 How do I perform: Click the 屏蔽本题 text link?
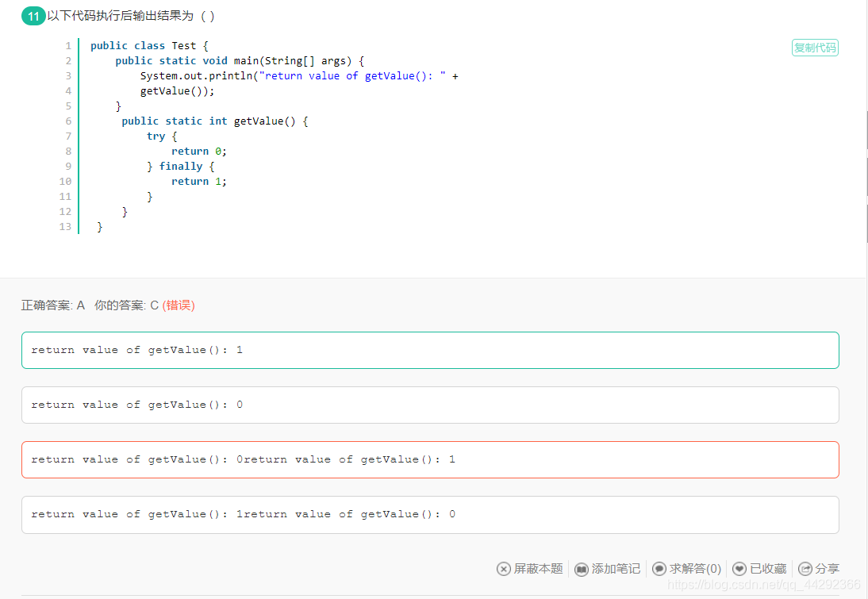tap(538, 569)
